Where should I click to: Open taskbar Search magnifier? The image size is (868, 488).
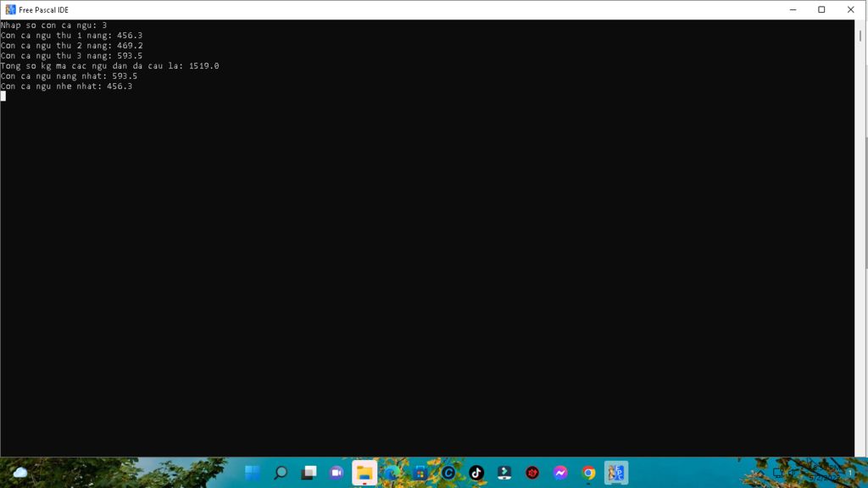(x=281, y=473)
